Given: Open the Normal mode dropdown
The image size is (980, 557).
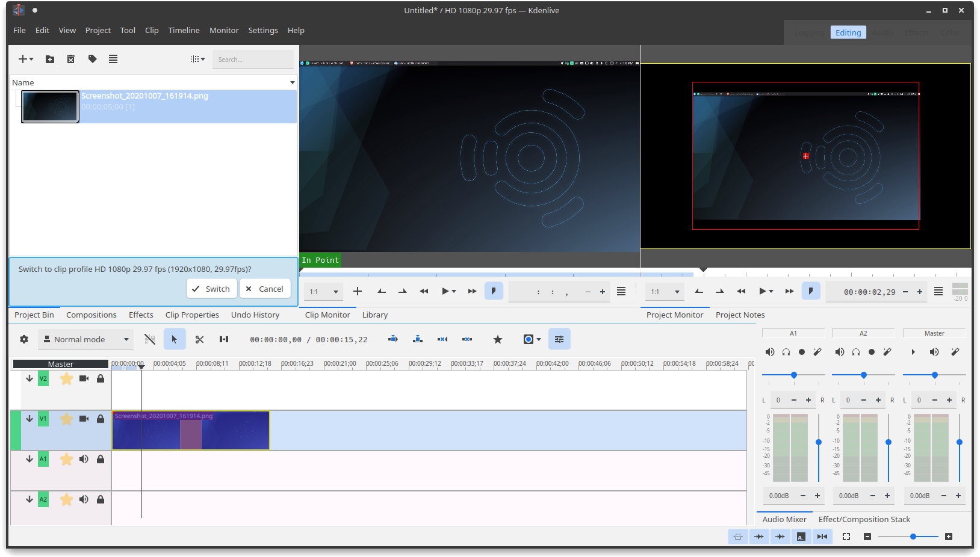Looking at the screenshot, I should 85,339.
